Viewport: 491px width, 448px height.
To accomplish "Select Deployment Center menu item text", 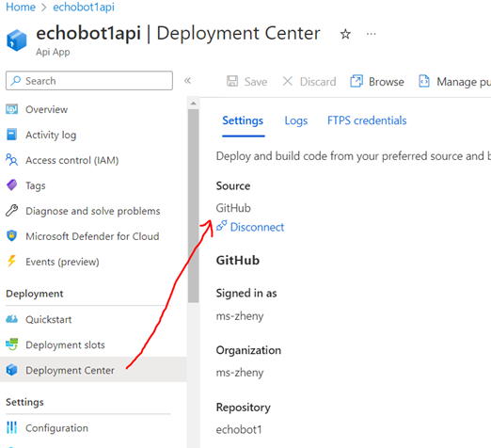I will coord(70,370).
